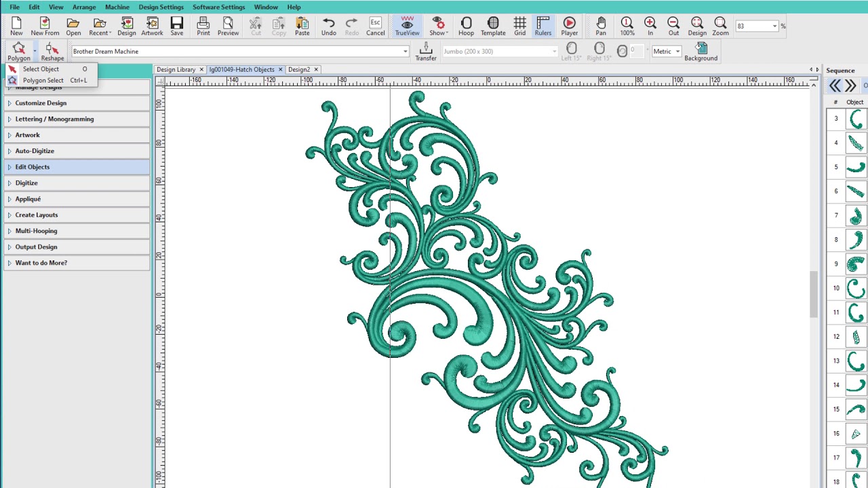Image resolution: width=868 pixels, height=488 pixels.
Task: Toggle the Hoop display
Action: (466, 26)
